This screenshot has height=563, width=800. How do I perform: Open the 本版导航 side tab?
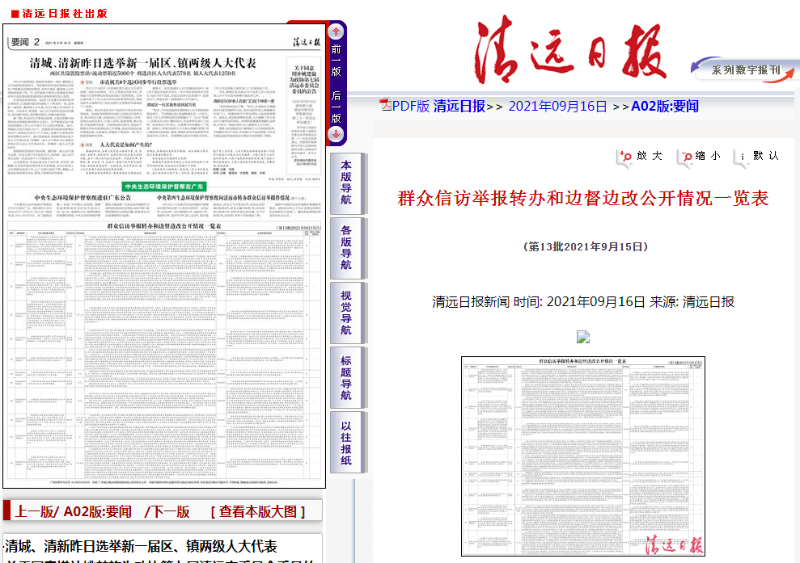pos(346,183)
